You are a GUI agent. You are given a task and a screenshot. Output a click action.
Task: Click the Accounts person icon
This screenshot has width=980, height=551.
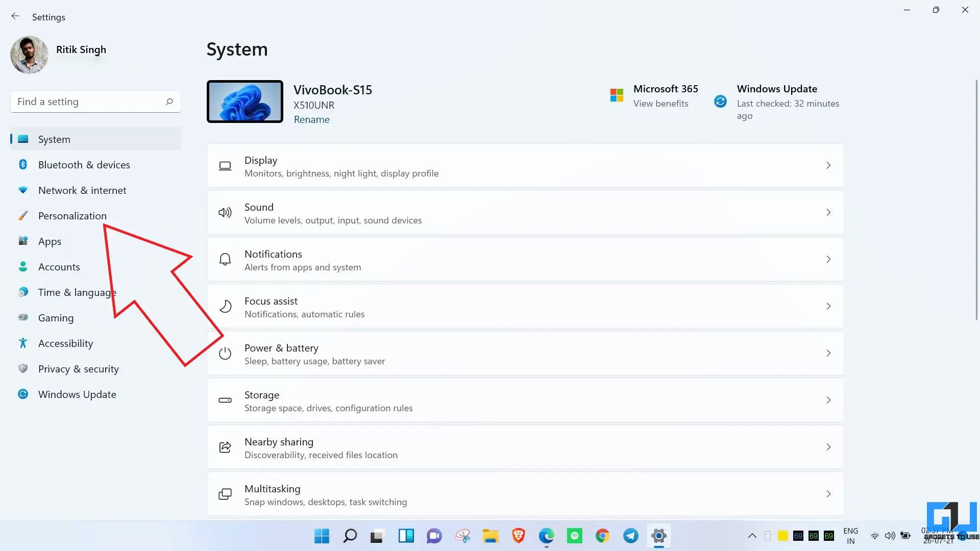(23, 266)
